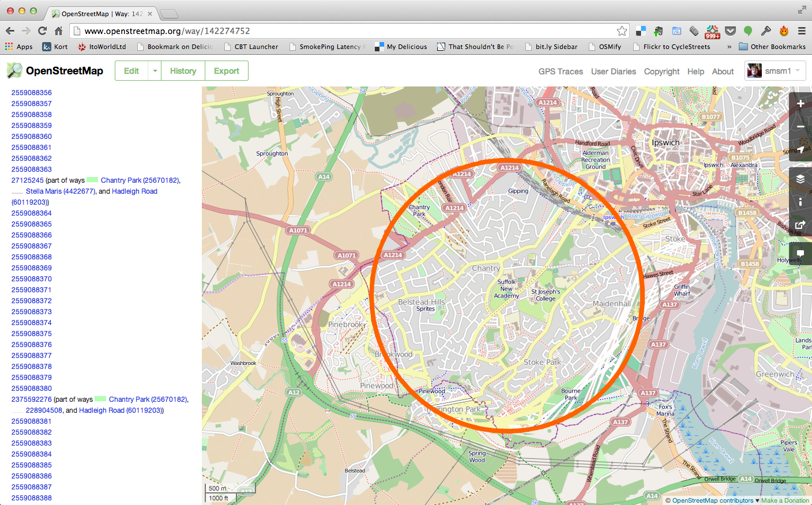Reload the current page
Image resolution: width=812 pixels, height=505 pixels.
tap(42, 31)
